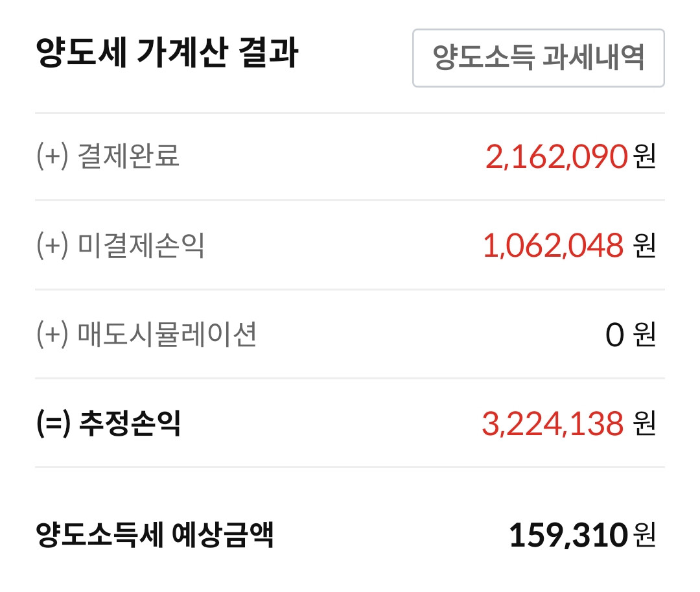Viewport: 700px width, 592px height.
Task: Open the 양도소득 과세내역 button
Action: point(539,58)
